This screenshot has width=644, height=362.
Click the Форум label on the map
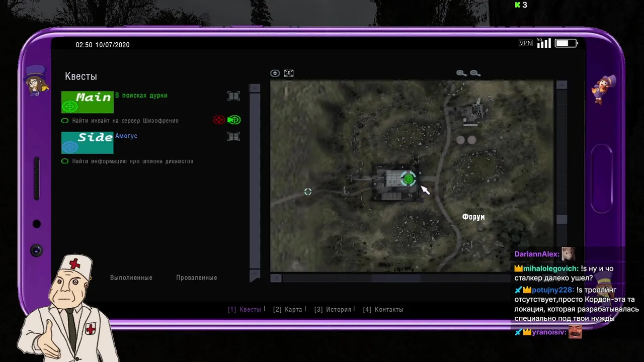point(473,217)
